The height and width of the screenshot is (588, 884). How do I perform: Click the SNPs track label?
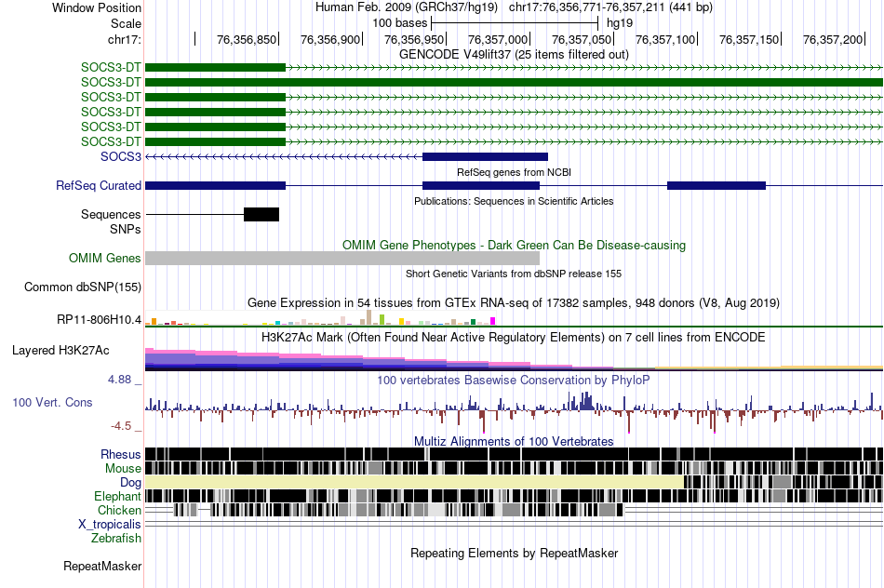point(126,230)
